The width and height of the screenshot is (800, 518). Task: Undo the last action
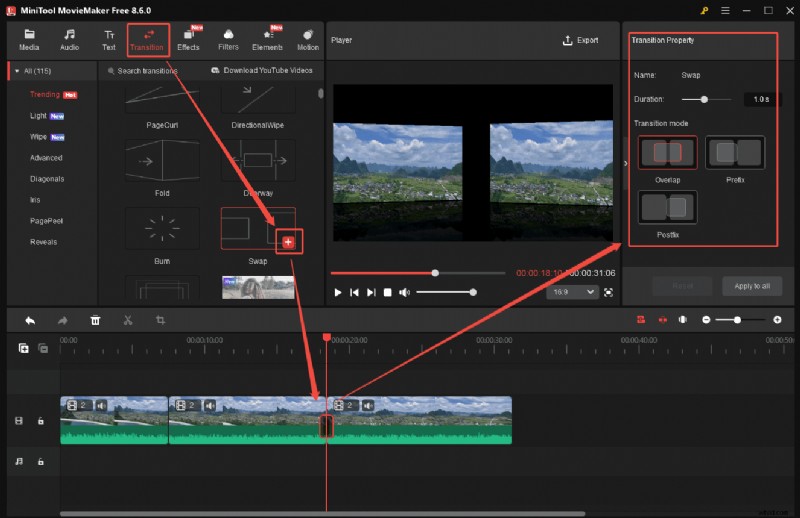(30, 320)
